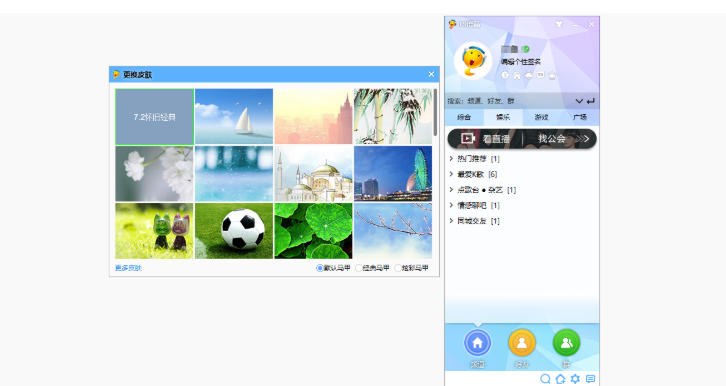Open the search dropdown arrow
The image size is (726, 386).
[x=579, y=101]
